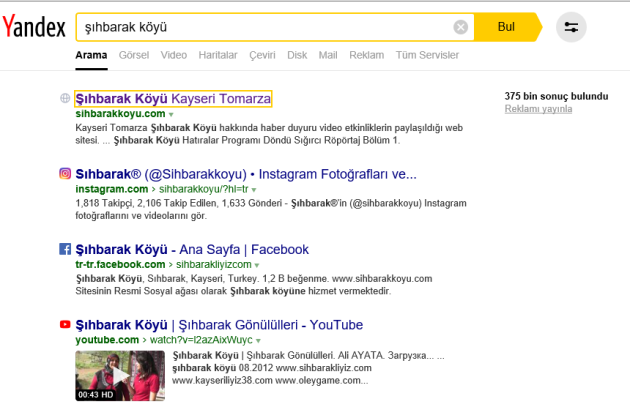Open Sıhbarak Instagram Fotoğrafları result
630x407 pixels.
[x=246, y=174]
